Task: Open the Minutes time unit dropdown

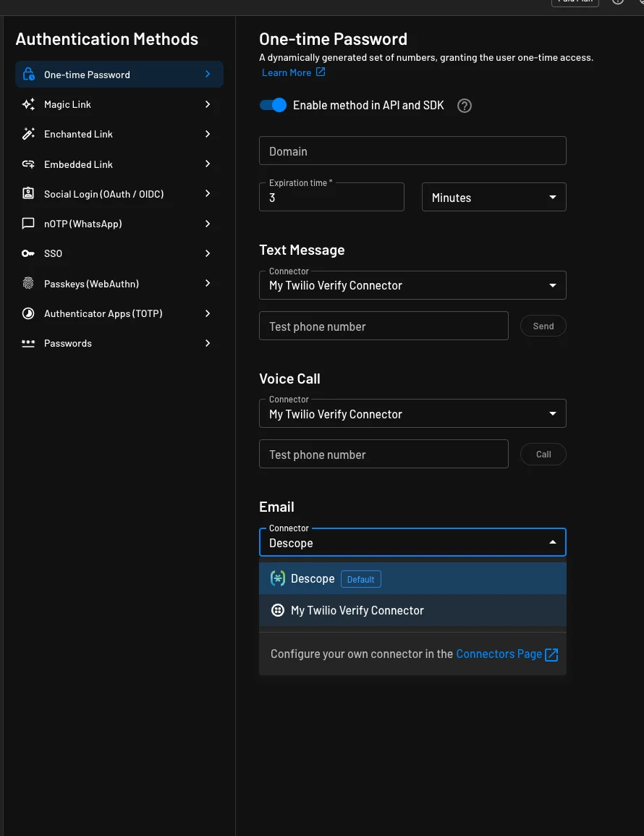Action: pos(493,198)
